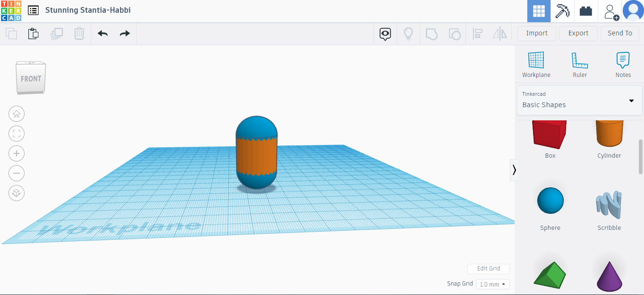The image size is (644, 295).
Task: Click the Send To button
Action: click(x=620, y=33)
